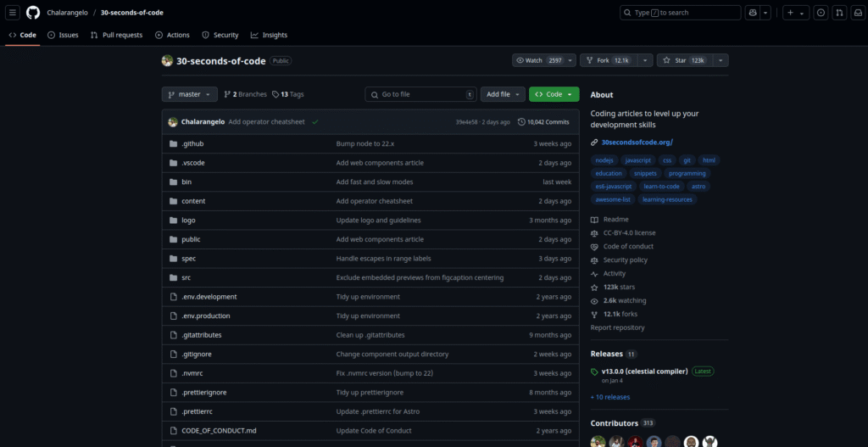The height and width of the screenshot is (447, 868).
Task: Click the Readme book icon
Action: 594,220
